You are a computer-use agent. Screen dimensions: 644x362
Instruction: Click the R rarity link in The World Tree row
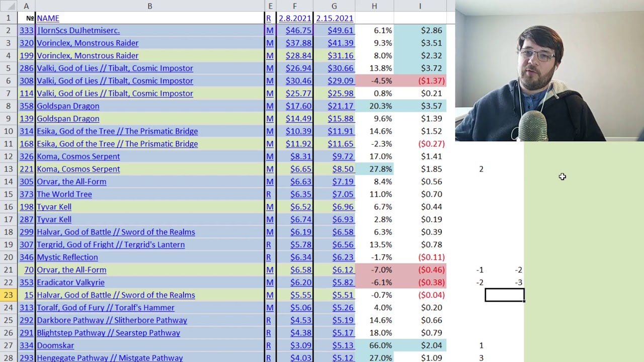[x=269, y=194]
